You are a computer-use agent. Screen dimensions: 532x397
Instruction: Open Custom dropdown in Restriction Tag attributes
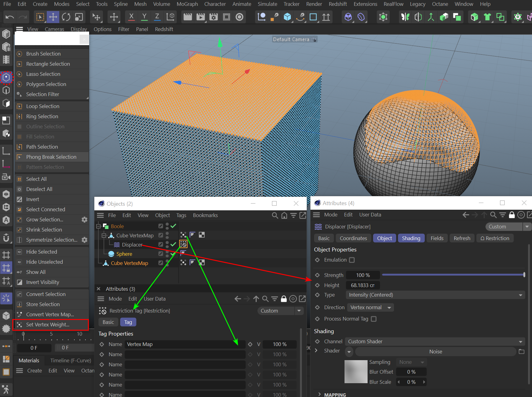pyautogui.click(x=280, y=311)
